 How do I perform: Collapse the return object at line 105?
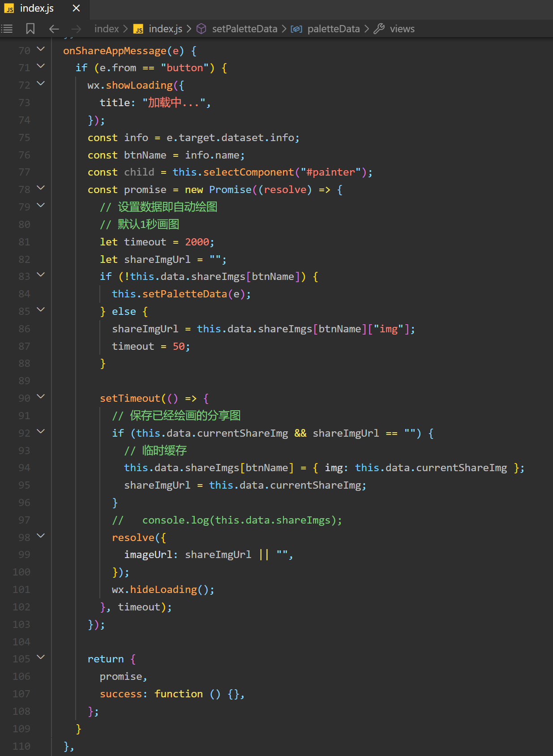pyautogui.click(x=41, y=657)
